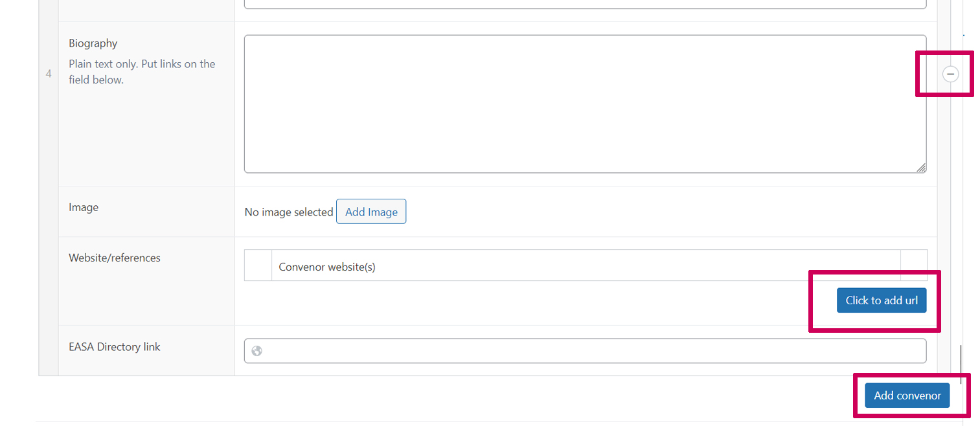Viewport: 980px width, 426px height.
Task: Click the EASA Directory link URL input
Action: click(585, 351)
